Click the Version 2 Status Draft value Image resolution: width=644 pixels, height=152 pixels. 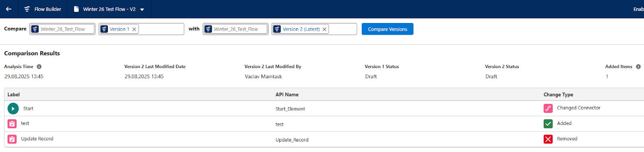tap(491, 76)
